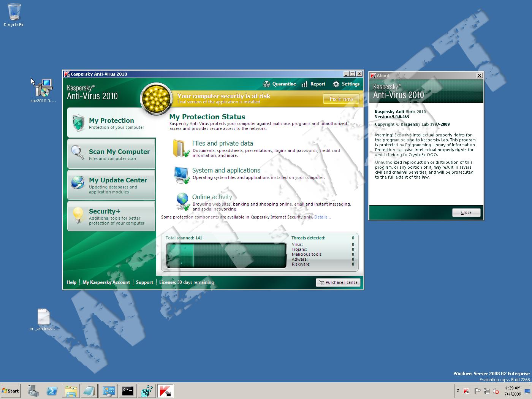Select the My Protection tab

pos(111,123)
